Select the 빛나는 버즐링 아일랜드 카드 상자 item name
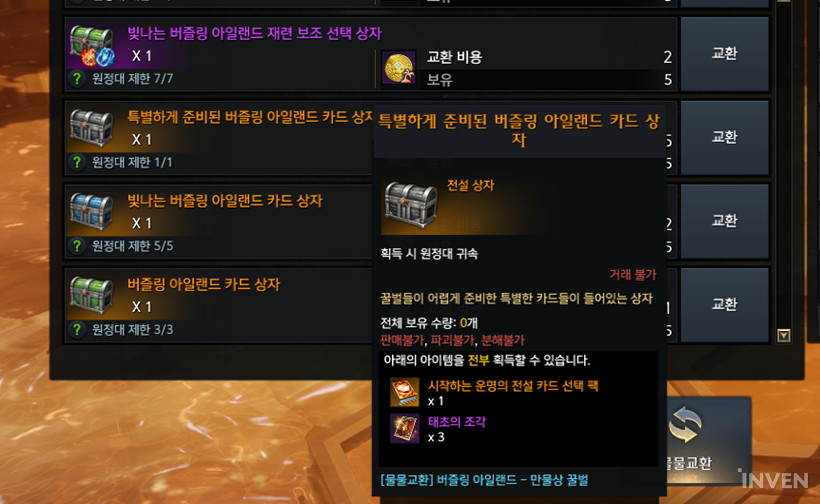Image resolution: width=820 pixels, height=504 pixels. 225,201
